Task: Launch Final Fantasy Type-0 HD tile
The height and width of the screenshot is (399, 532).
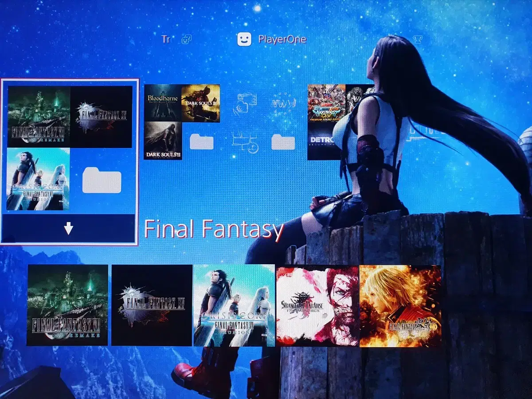Action: 400,306
